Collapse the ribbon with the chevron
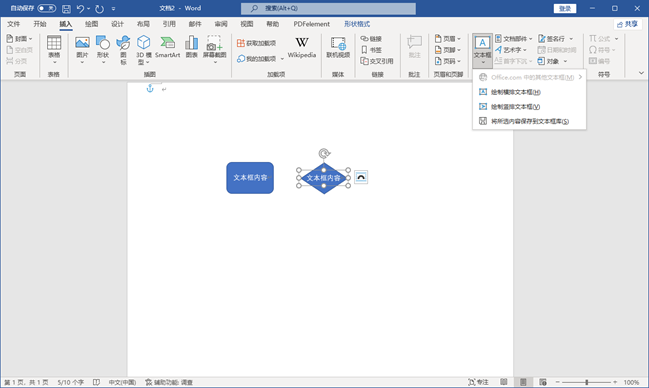Viewport: 649px width, 388px height. 641,73
